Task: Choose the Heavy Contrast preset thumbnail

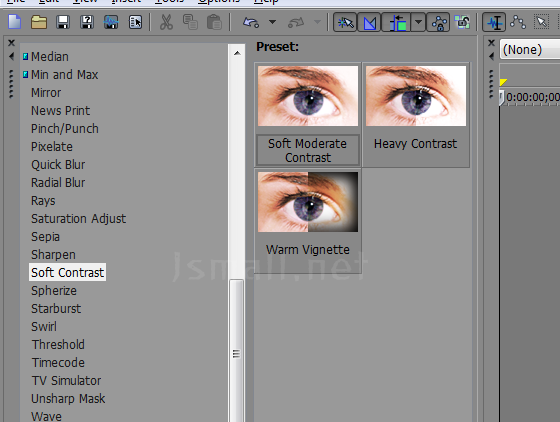Action: click(x=416, y=96)
